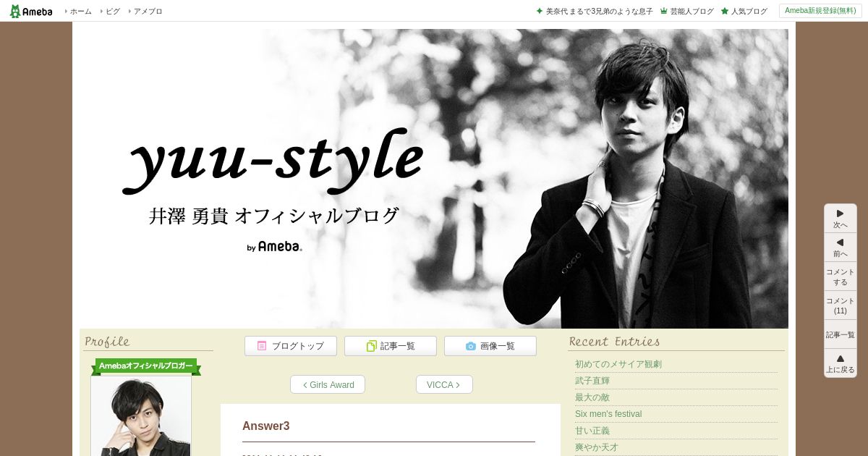Open 芸能人ブログ crown icon link

[x=686, y=11]
